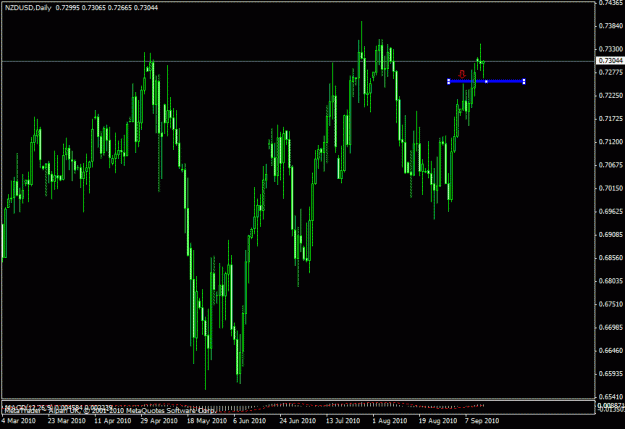Click the 7 Sep 2010 date label

[482, 421]
